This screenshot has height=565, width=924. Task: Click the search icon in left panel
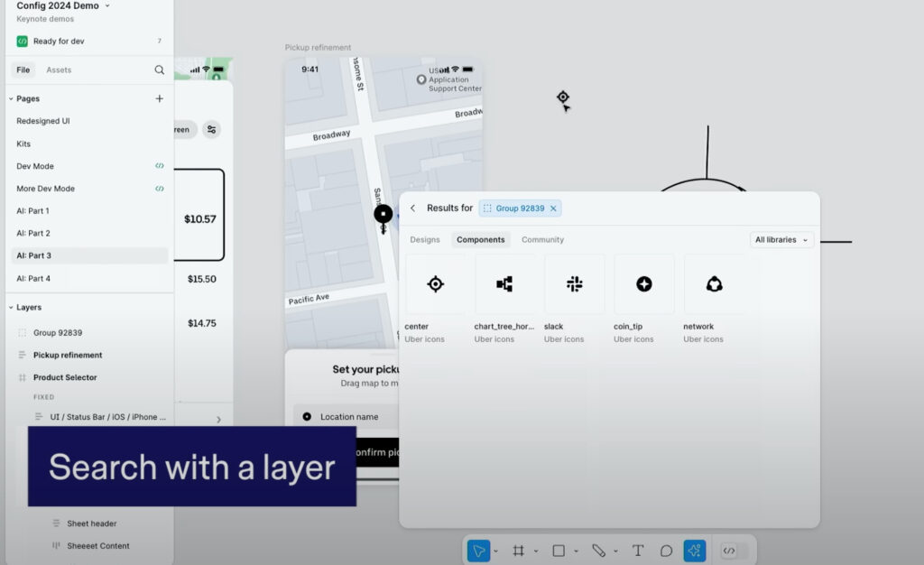pyautogui.click(x=160, y=69)
